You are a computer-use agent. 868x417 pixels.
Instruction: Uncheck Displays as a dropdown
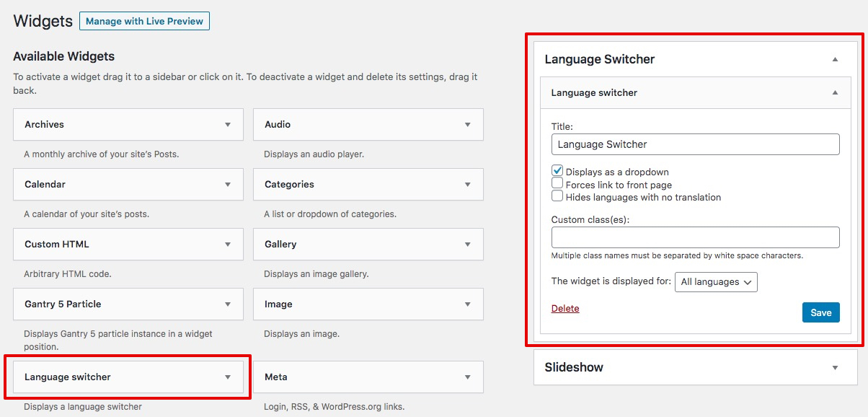557,171
